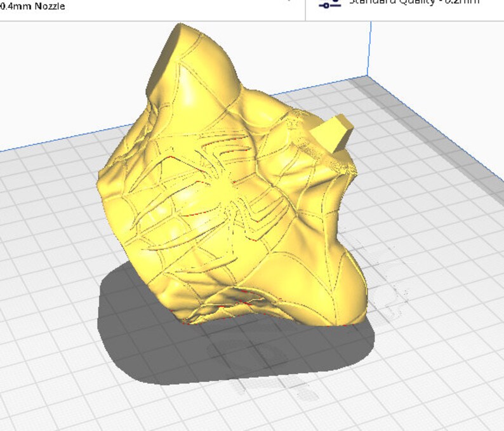Open the Standard Quality print settings panel

(405, 10)
